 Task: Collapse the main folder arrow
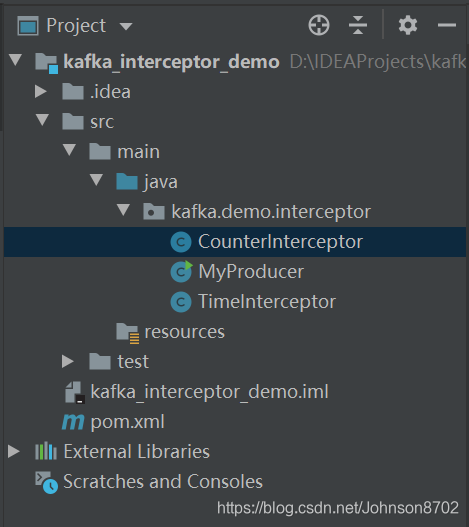(x=70, y=150)
